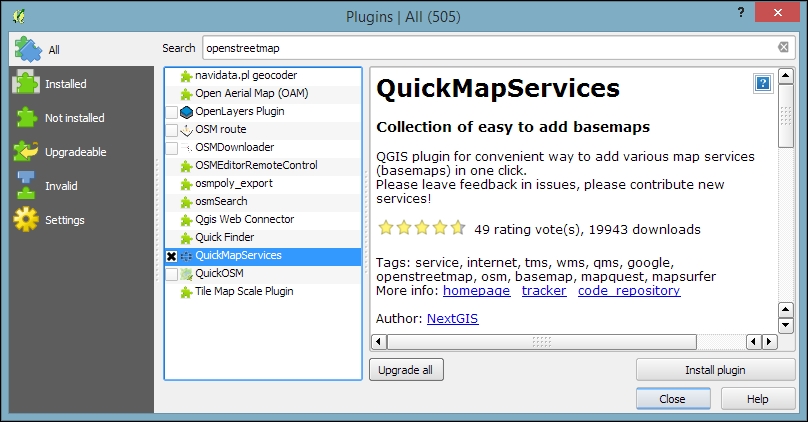Click the horizontal scroll left arrow at far left
The width and height of the screenshot is (808, 422).
tap(379, 342)
